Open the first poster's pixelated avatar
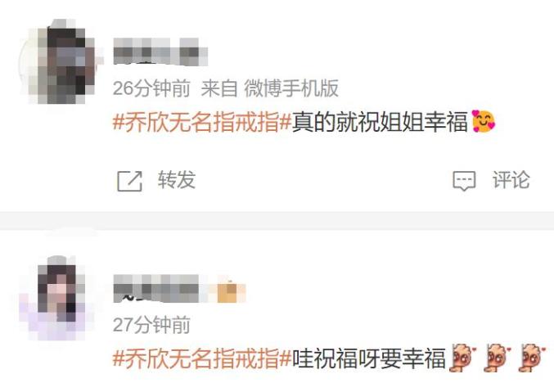 pyautogui.click(x=61, y=61)
